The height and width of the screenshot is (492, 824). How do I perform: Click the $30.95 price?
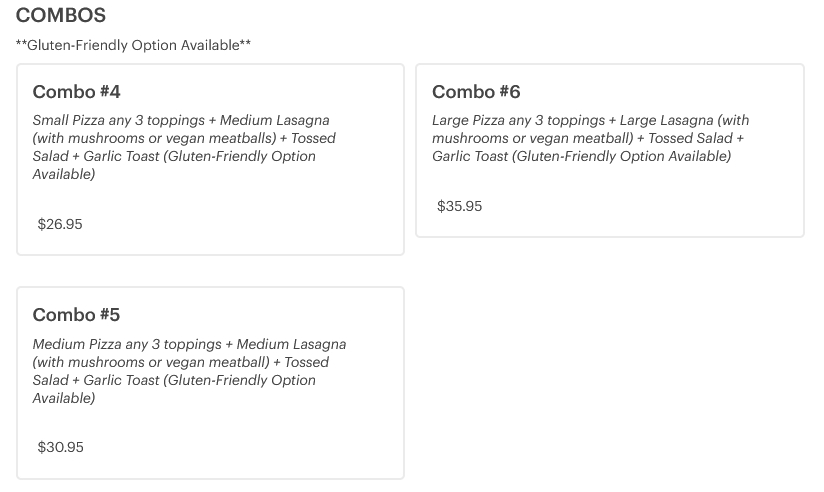coord(60,447)
